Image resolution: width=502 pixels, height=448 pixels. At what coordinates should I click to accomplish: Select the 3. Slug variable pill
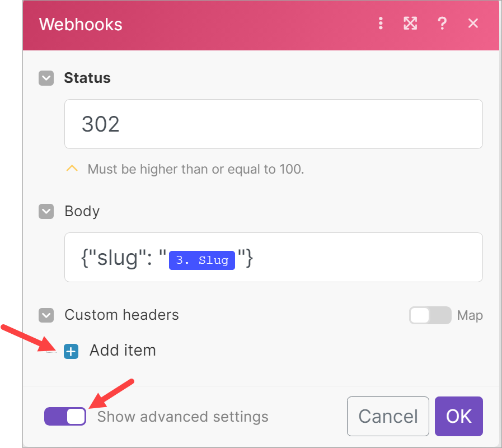tap(202, 260)
